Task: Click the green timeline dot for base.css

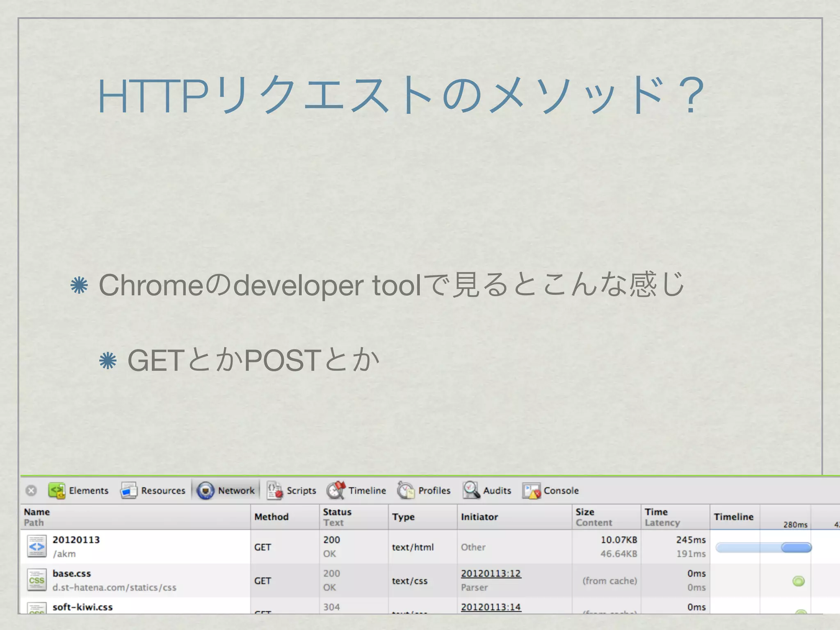Action: click(798, 581)
